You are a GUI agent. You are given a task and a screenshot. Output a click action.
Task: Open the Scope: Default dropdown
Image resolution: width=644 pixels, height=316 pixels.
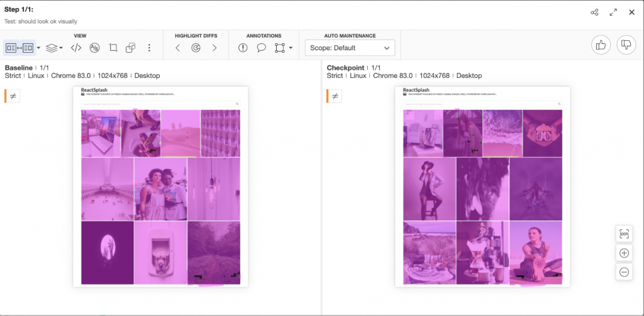coord(350,48)
